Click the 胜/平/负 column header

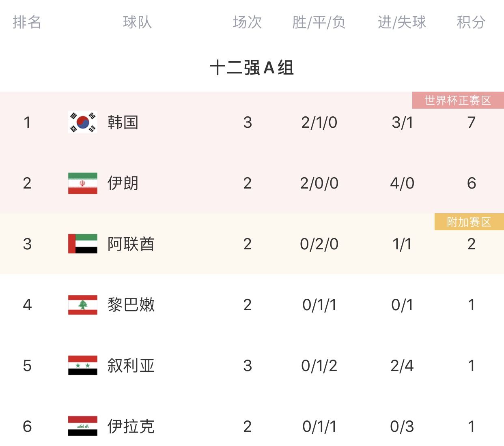coord(319,22)
